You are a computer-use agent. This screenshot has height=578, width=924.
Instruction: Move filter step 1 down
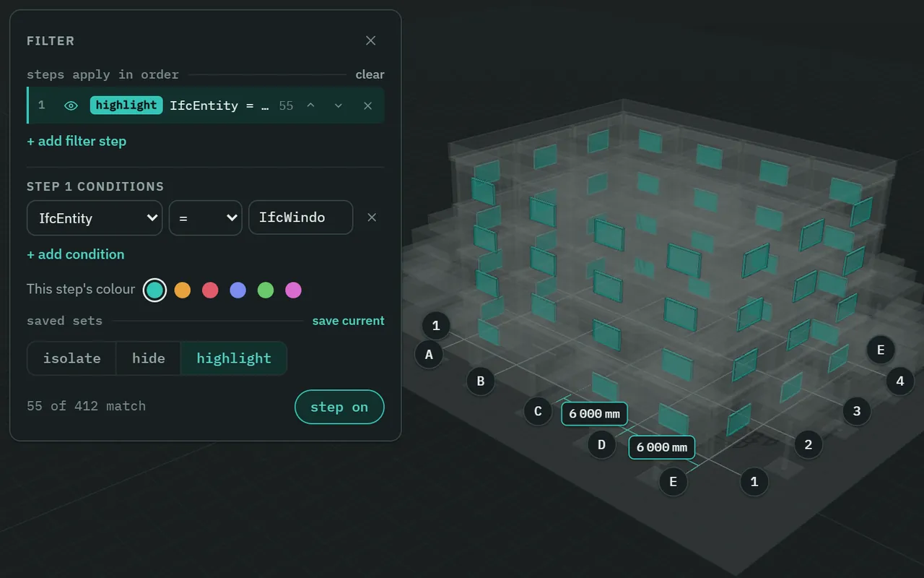coord(338,105)
